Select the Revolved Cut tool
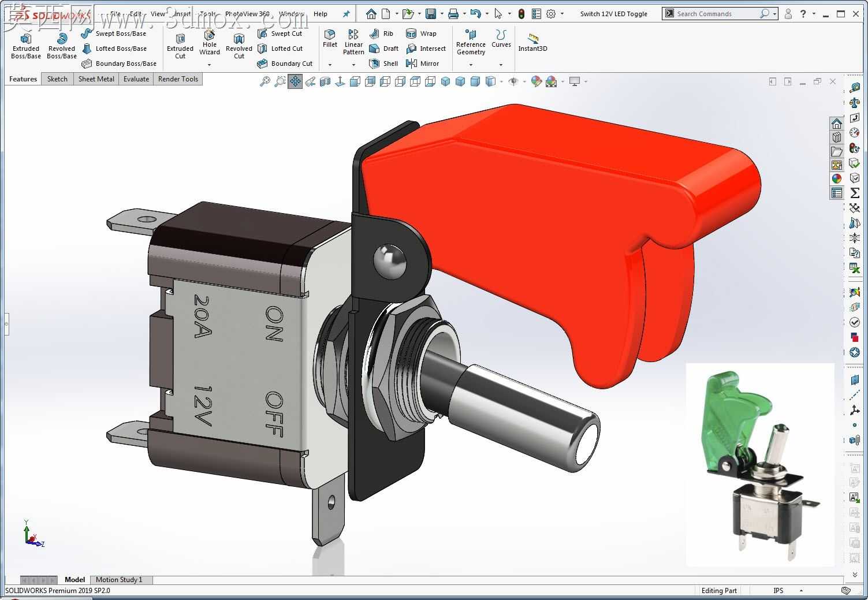This screenshot has height=600, width=868. [239, 45]
